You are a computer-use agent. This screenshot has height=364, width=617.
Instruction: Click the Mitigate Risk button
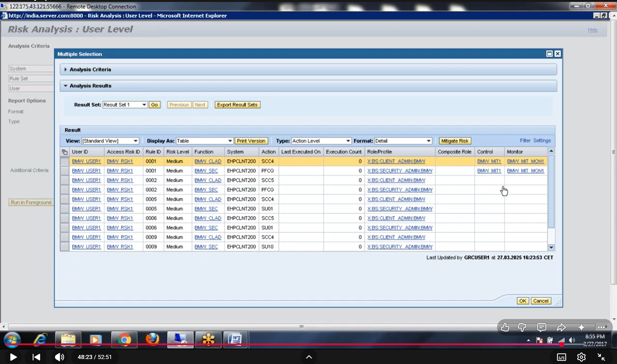(455, 141)
